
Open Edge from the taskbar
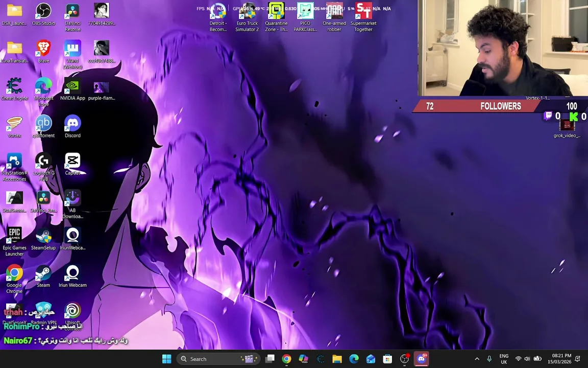coord(354,359)
